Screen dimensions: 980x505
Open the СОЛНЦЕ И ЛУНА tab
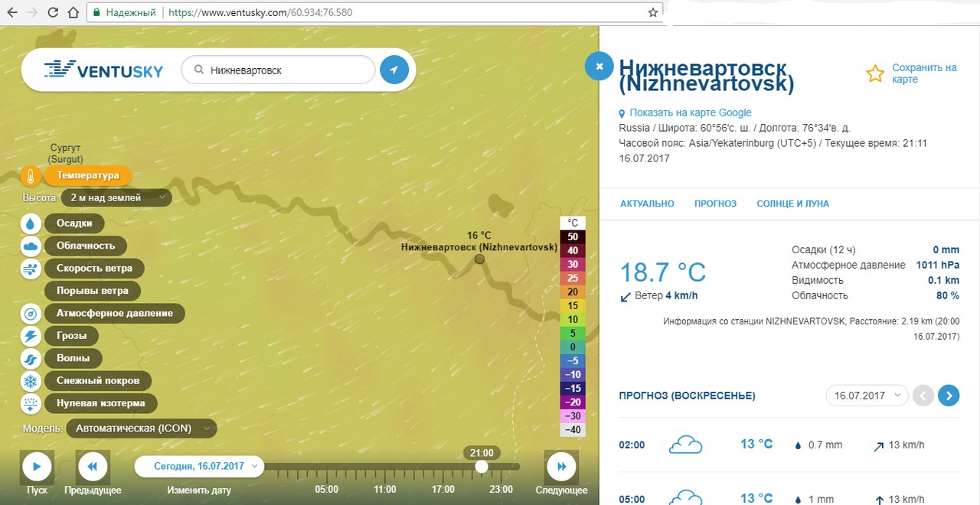tap(792, 204)
